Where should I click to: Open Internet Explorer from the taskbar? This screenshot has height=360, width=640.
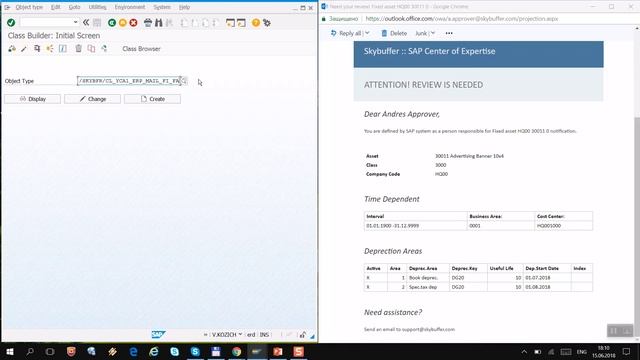154,351
